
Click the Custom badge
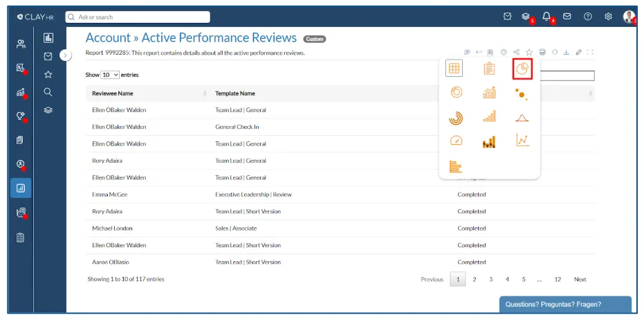(x=315, y=39)
